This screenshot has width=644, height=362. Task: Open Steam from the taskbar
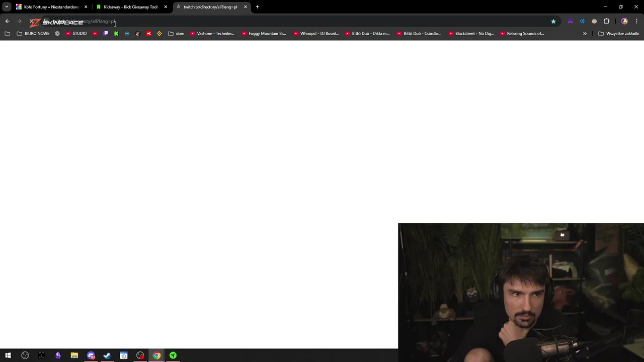coord(107,355)
